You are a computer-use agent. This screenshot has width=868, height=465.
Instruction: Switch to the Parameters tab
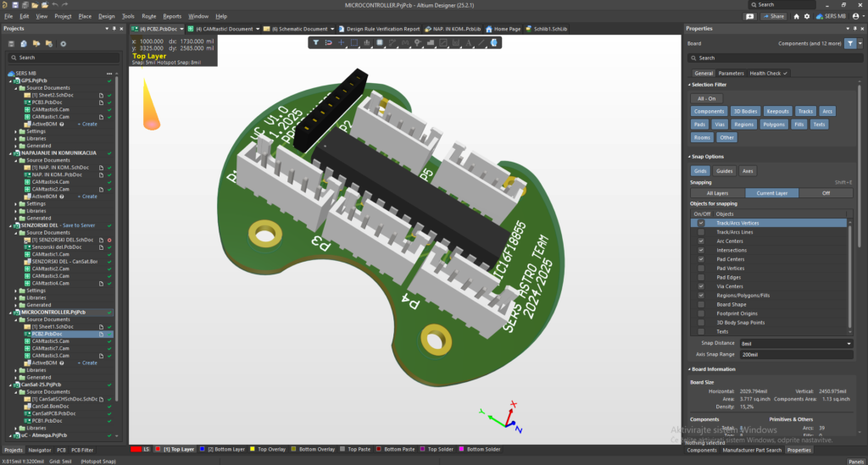point(731,73)
